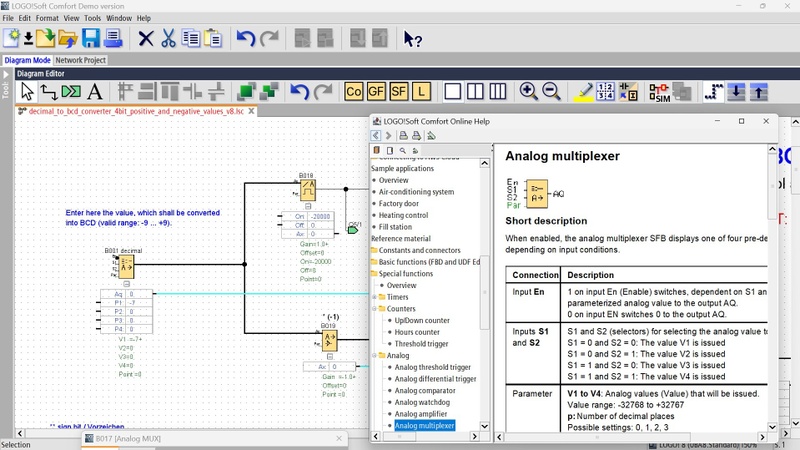Switch to the Network Project tab
800x450 pixels.
click(x=81, y=60)
